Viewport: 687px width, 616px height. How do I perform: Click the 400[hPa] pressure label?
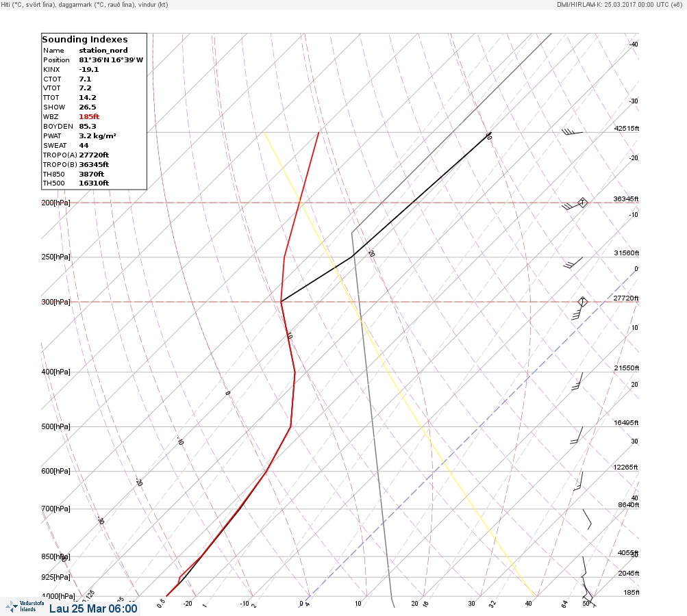click(x=55, y=372)
